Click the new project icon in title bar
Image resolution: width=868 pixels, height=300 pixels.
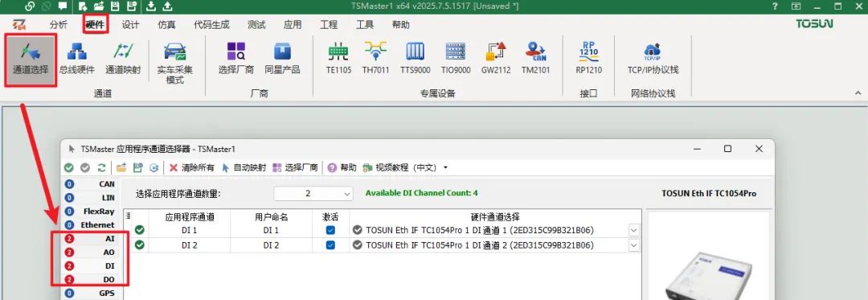tap(83, 6)
